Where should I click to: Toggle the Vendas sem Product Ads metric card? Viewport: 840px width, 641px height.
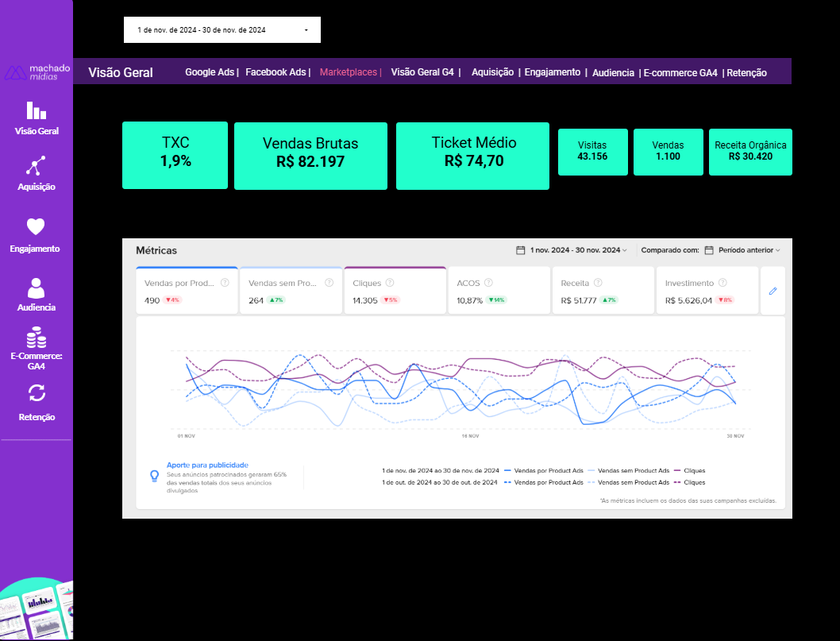[291, 292]
